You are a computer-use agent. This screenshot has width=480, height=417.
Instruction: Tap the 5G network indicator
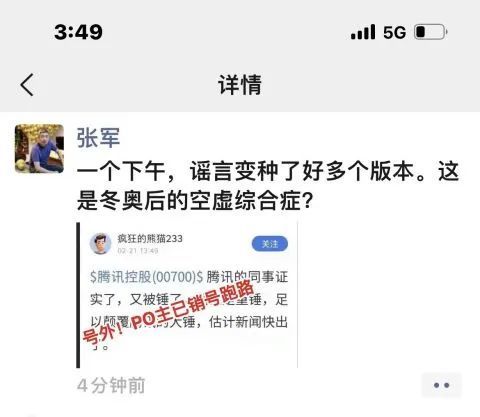click(x=394, y=32)
